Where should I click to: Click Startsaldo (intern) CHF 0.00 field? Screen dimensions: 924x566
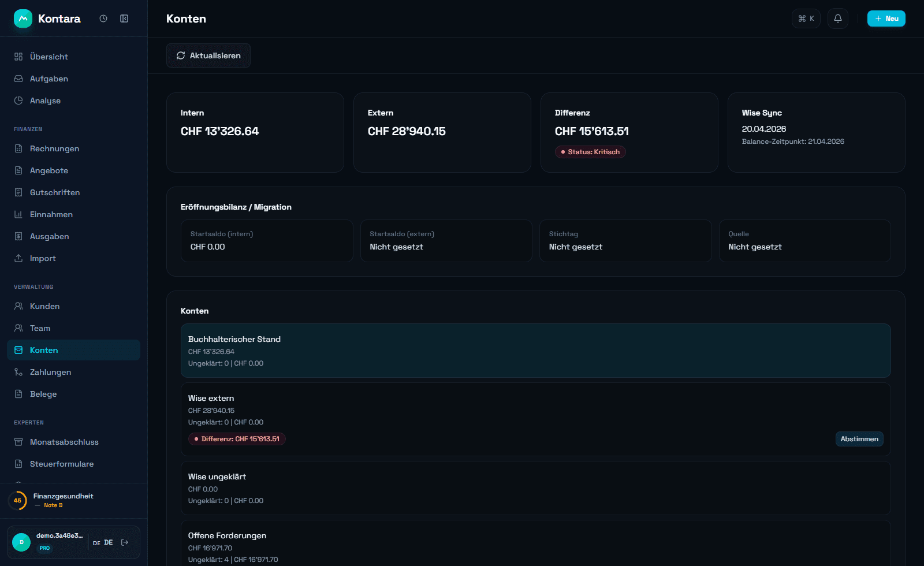tap(267, 241)
